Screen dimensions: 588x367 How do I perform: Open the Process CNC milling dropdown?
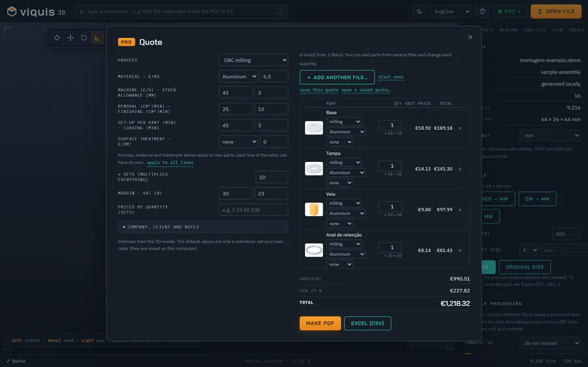253,60
